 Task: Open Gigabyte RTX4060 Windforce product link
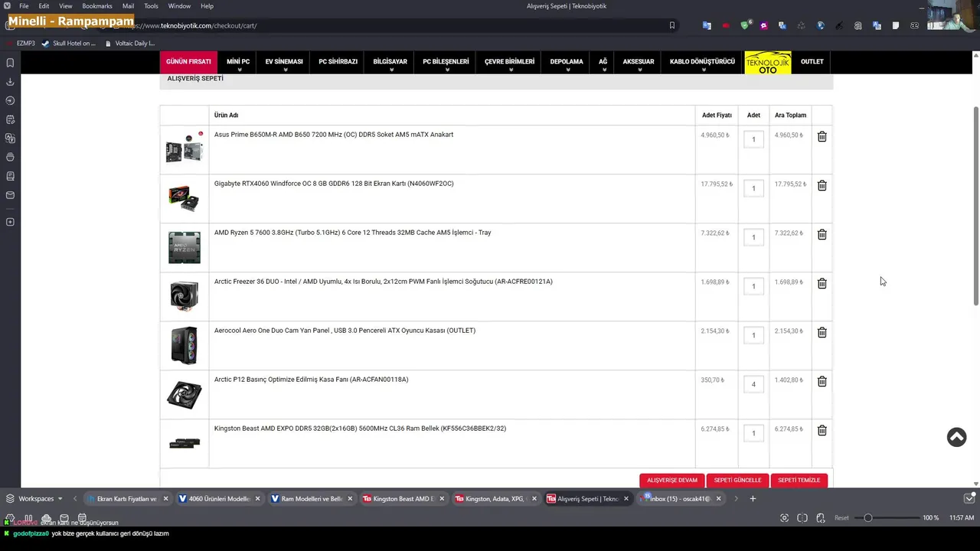click(x=334, y=184)
